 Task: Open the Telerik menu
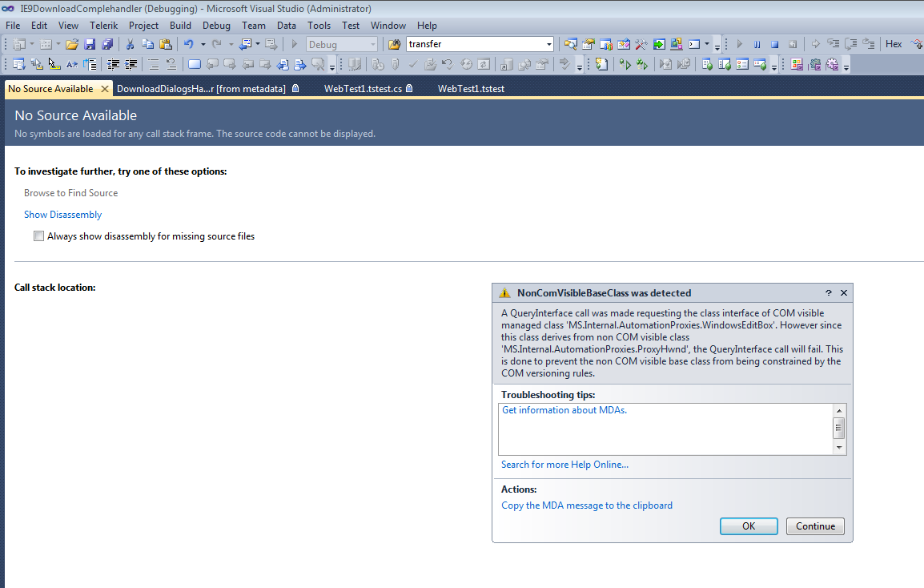tap(104, 26)
